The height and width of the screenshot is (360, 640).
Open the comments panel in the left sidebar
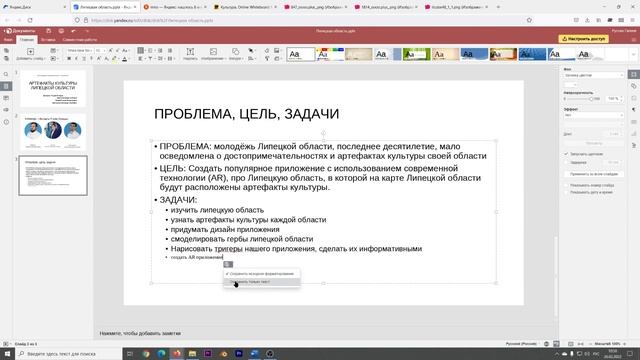pyautogui.click(x=6, y=98)
